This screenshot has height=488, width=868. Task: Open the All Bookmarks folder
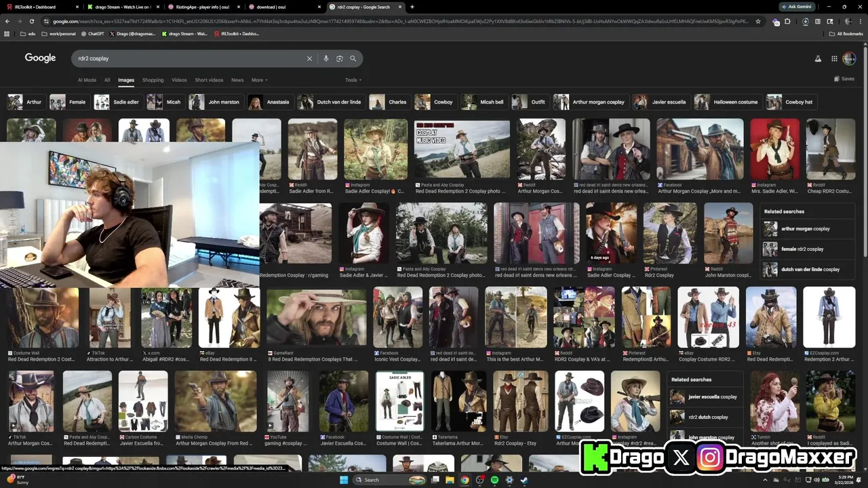pos(846,33)
